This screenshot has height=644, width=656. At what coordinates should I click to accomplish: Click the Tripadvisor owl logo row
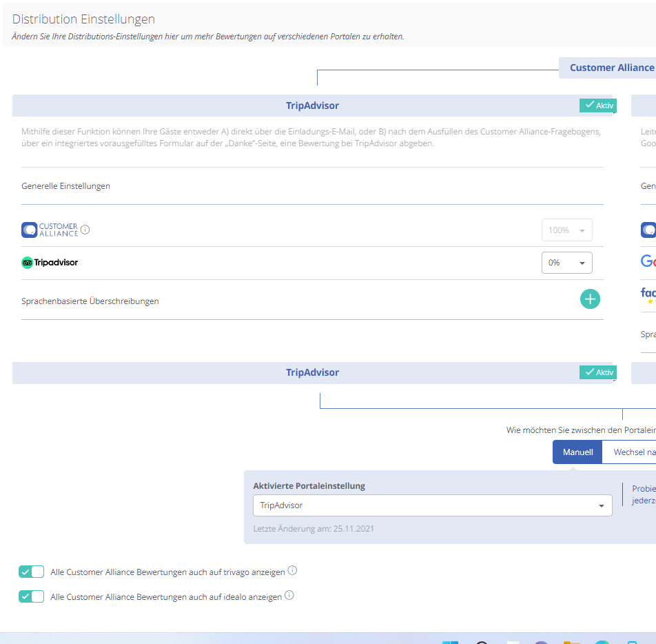click(50, 263)
